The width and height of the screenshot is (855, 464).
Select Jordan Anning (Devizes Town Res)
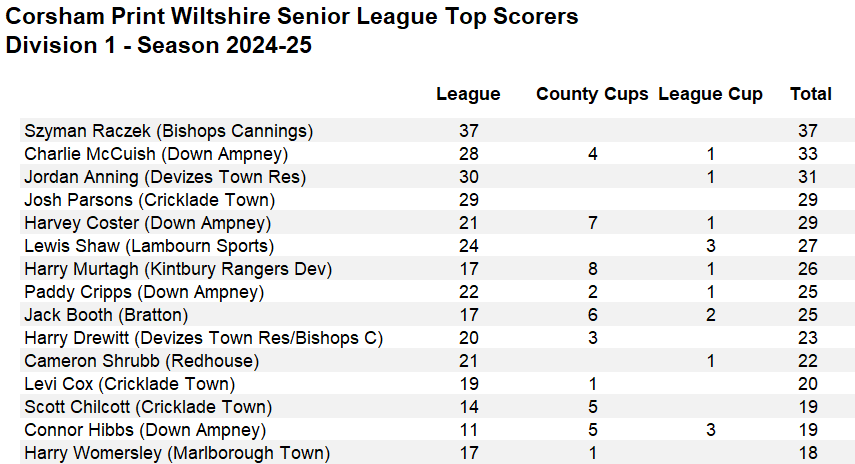164,177
